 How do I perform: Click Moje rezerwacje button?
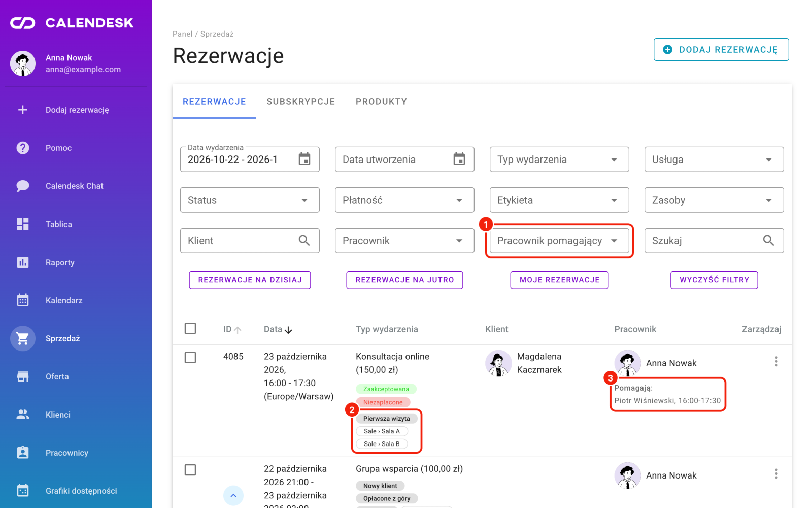pos(559,280)
